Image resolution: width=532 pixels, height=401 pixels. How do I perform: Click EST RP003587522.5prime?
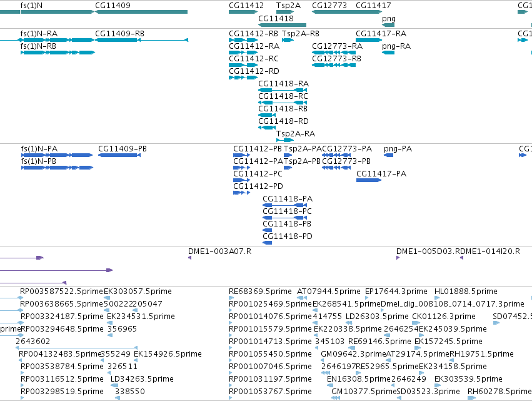coord(61,292)
